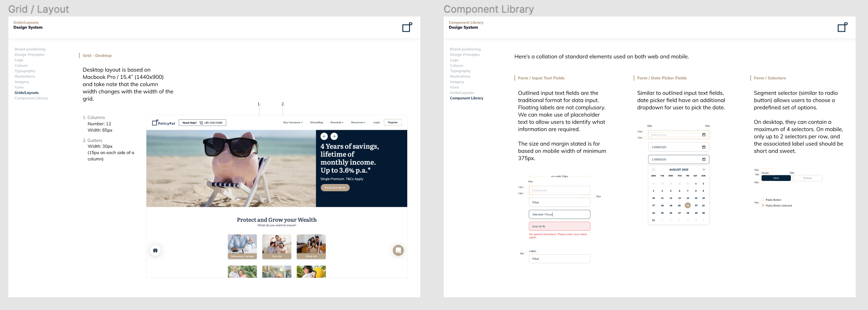This screenshot has height=310, width=868.
Task: Click the Filled field under Label
Action: click(x=560, y=259)
